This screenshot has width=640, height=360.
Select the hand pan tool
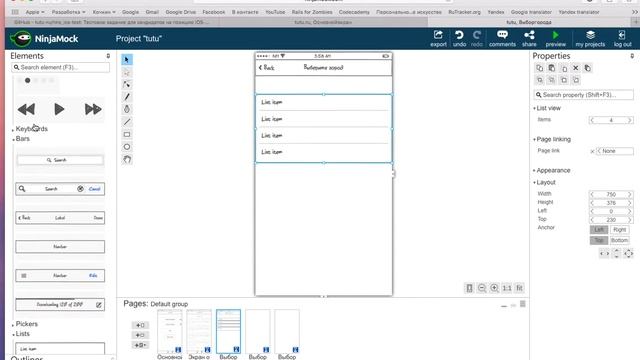click(x=127, y=159)
